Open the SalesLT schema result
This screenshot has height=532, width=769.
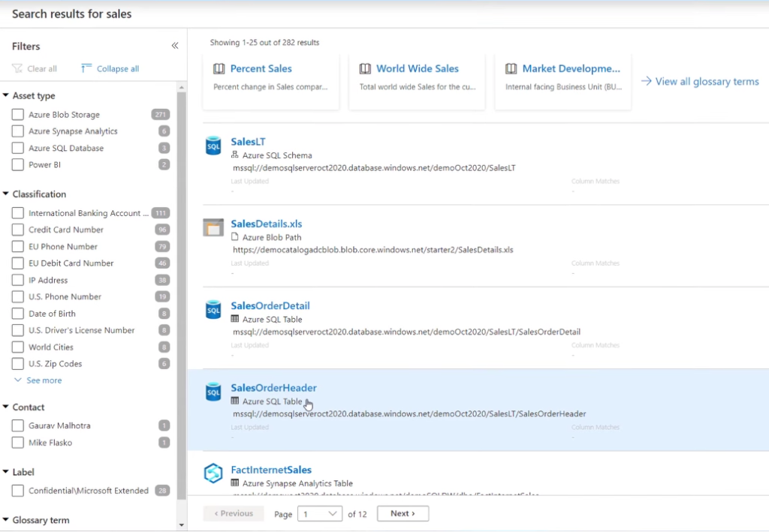click(x=248, y=142)
